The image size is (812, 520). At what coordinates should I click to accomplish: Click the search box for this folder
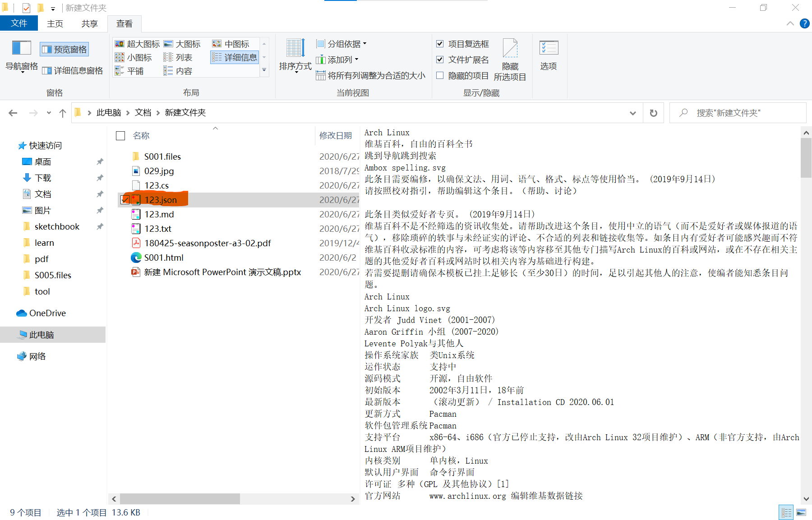tap(740, 113)
